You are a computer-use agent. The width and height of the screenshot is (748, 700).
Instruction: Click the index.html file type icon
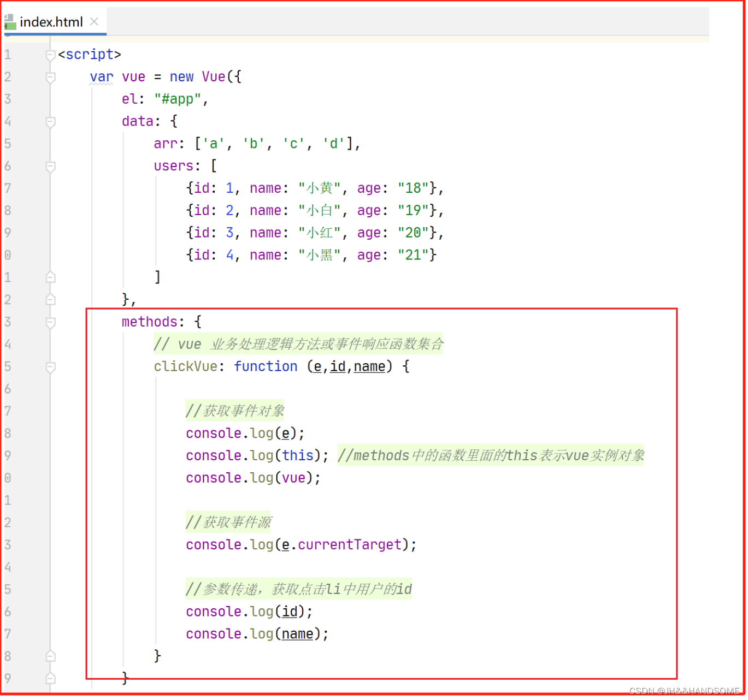tap(10, 22)
